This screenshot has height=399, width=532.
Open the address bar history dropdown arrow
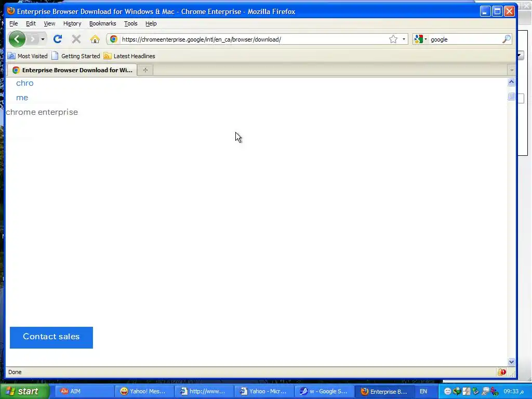pos(404,39)
